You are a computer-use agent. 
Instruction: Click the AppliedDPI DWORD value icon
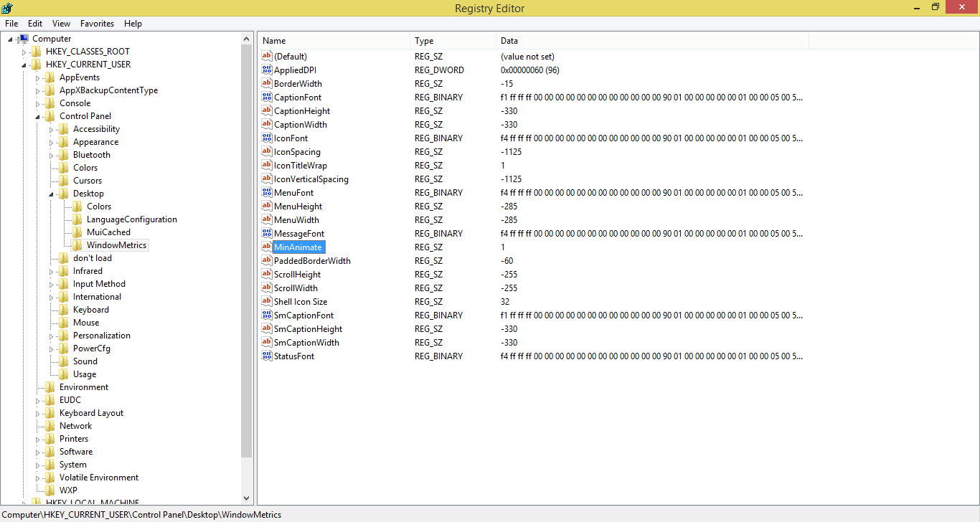point(267,70)
